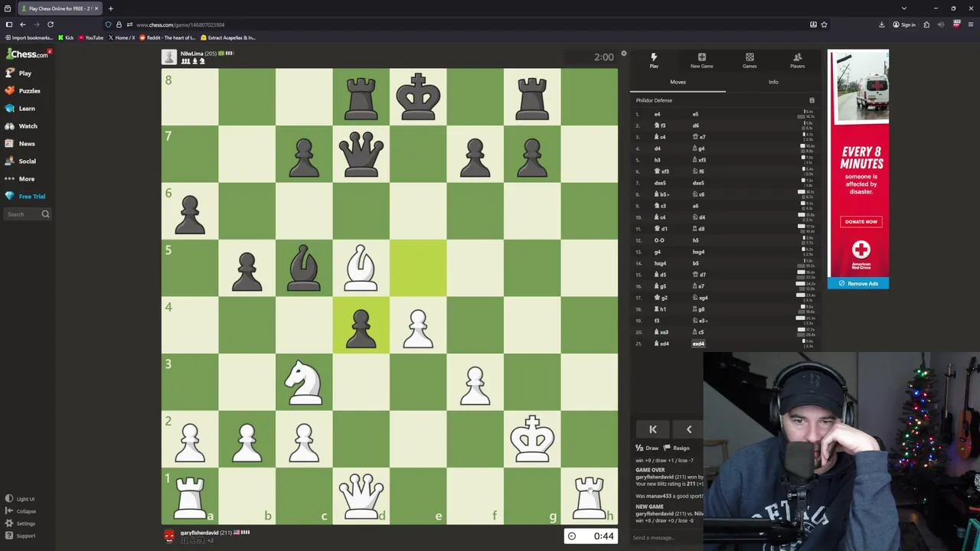The height and width of the screenshot is (551, 980).
Task: Jump to the first move with start button
Action: point(653,429)
